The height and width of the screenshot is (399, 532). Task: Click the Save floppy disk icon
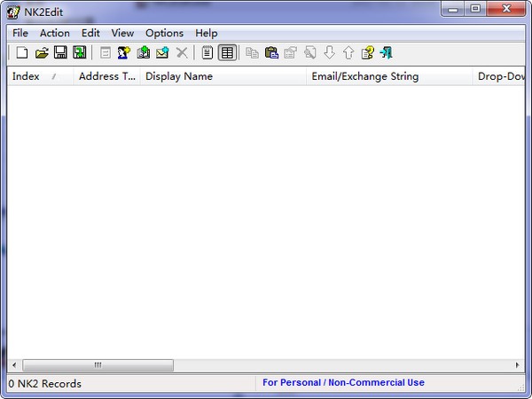(x=60, y=53)
